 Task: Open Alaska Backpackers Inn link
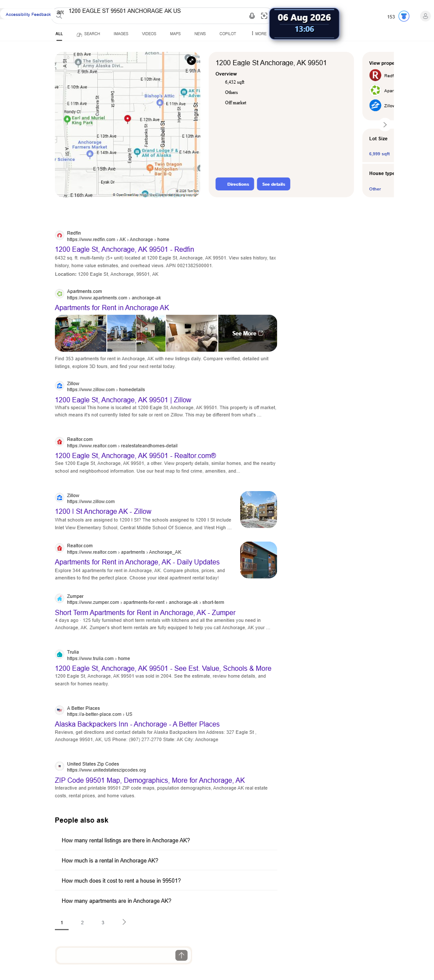pos(137,724)
